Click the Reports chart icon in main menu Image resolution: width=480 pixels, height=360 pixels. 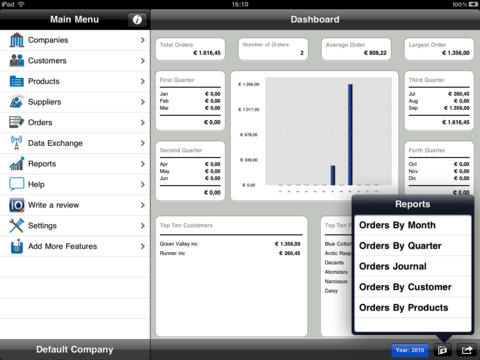click(17, 164)
